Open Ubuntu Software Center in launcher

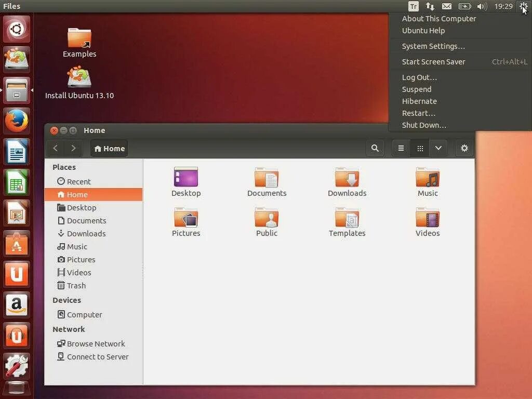click(17, 244)
